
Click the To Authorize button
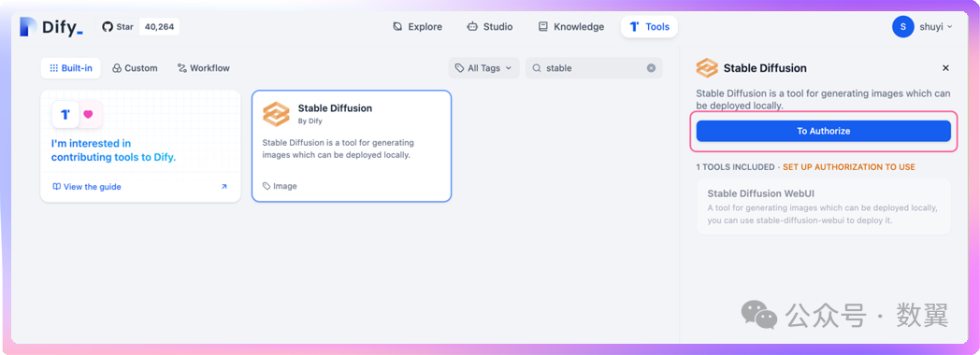pos(823,131)
